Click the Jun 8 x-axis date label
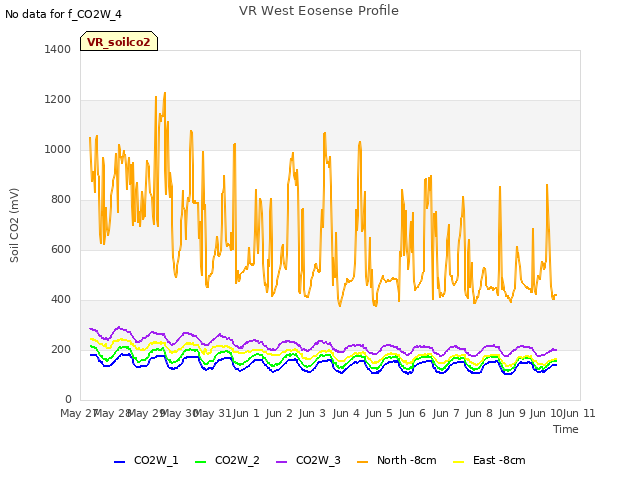640x480 pixels. tap(479, 413)
